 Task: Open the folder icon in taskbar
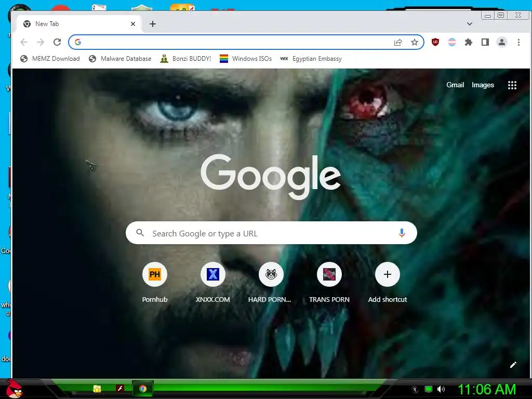click(97, 389)
